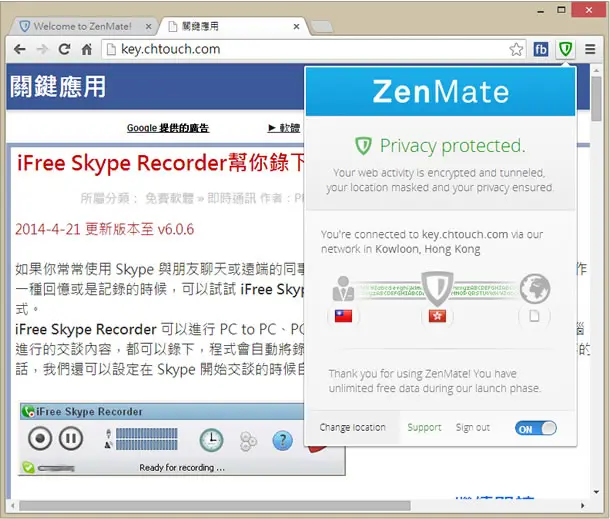This screenshot has width=610, height=519.
Task: Click the Hong Kong flag server icon
Action: (437, 316)
